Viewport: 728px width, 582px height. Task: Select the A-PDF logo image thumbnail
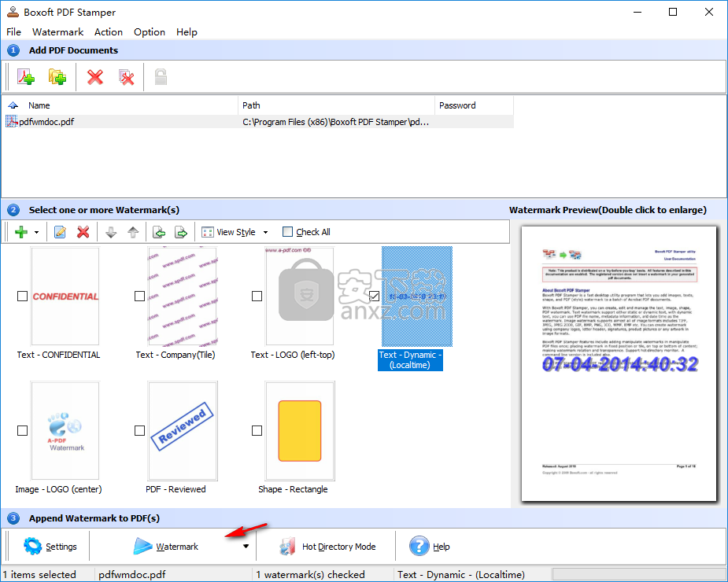tap(65, 431)
